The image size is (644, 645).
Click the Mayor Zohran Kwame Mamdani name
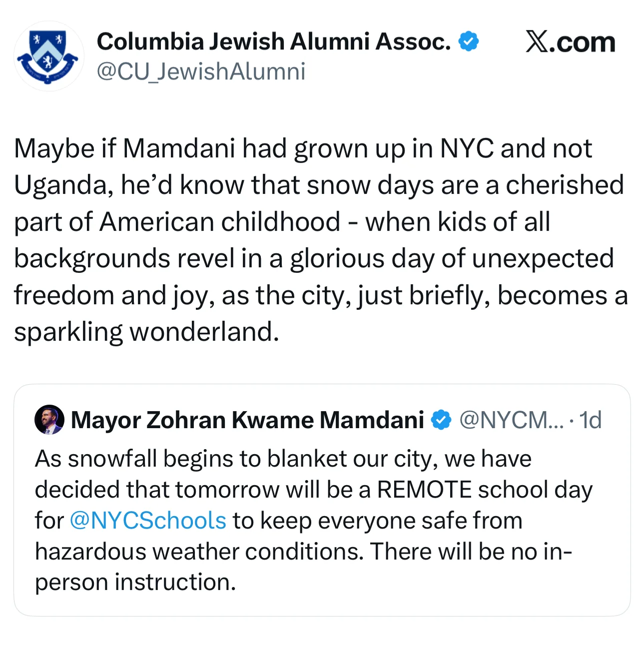[x=247, y=420]
